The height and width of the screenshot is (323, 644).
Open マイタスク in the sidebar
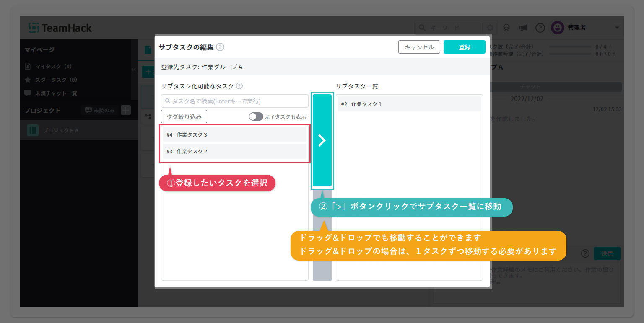pos(53,66)
